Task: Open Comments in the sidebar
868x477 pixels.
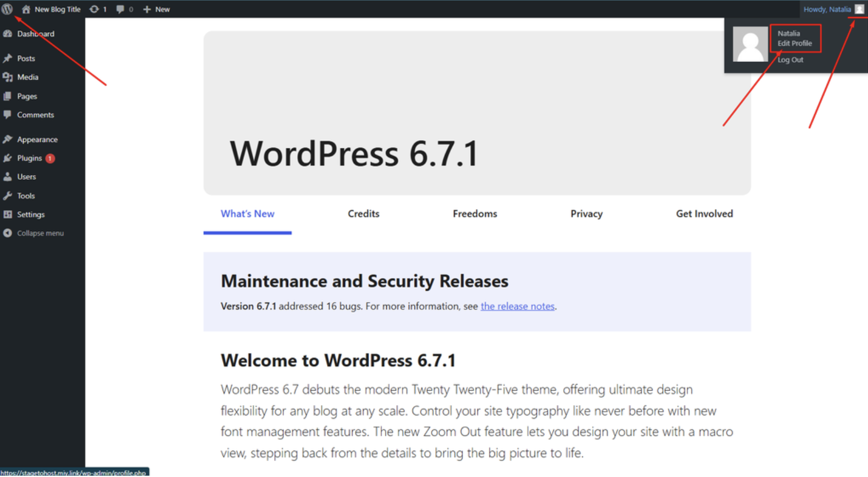Action: 36,115
